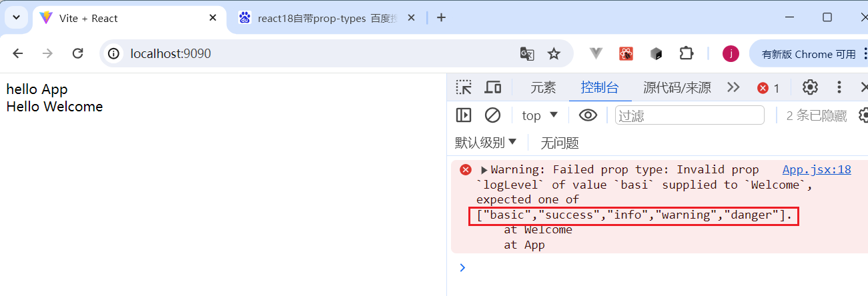Go forward to next page

click(47, 53)
